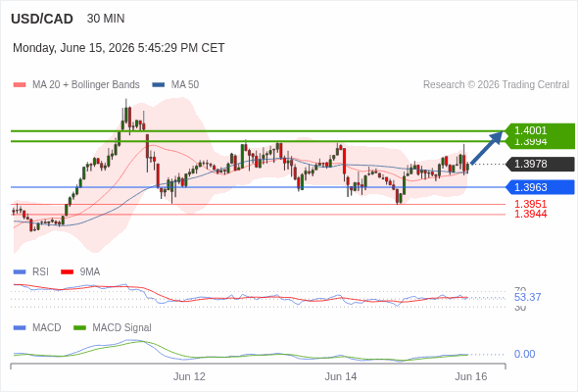Click the Jun 16 date axis label
This screenshot has width=578, height=392.
(471, 376)
